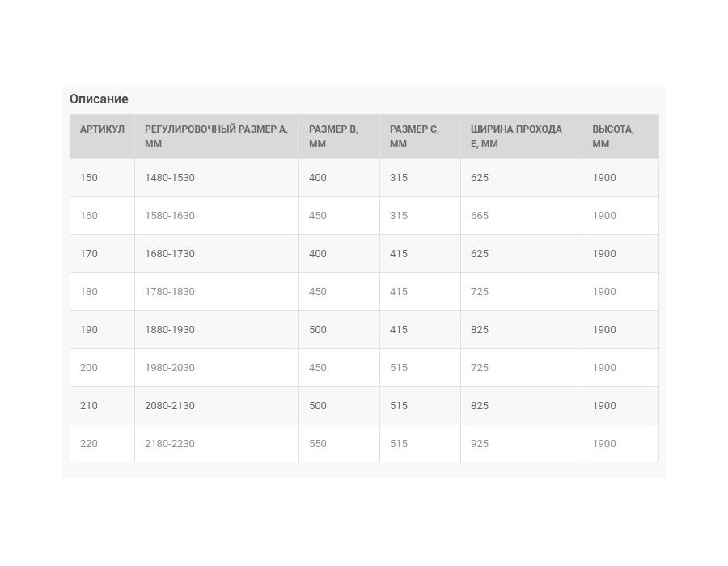Screen dimensions: 728x566
Task: Select the article 150 cell
Action: (102, 178)
